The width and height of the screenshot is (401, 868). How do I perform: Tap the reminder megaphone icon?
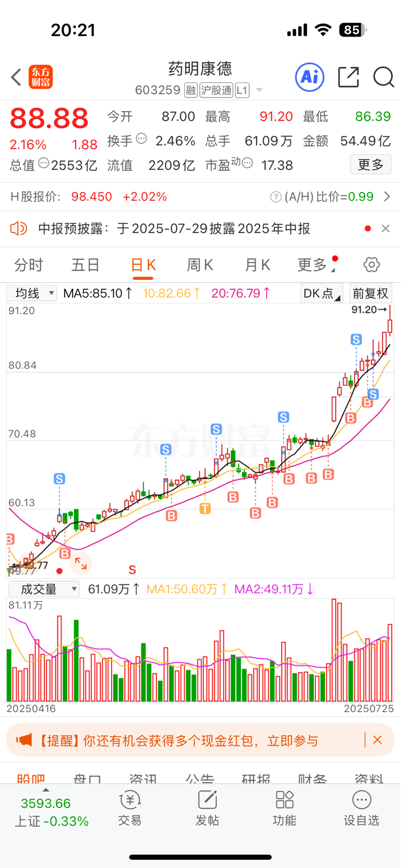point(24,740)
